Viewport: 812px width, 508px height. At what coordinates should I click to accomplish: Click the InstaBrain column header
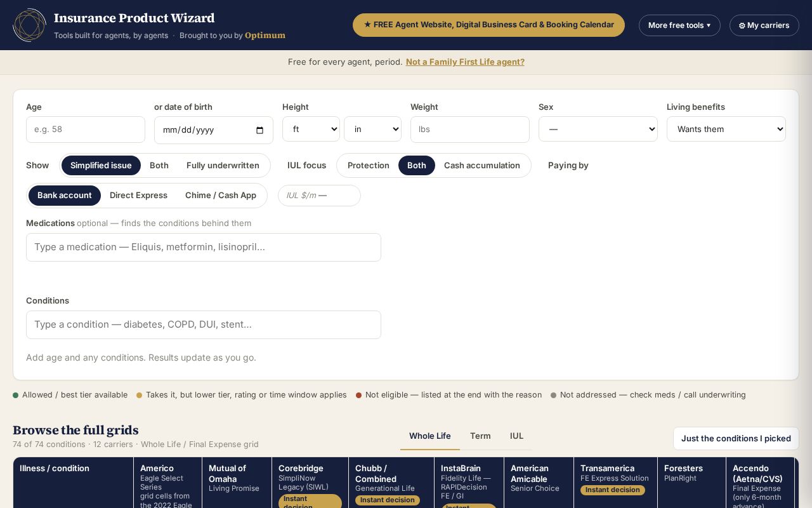tap(469, 483)
